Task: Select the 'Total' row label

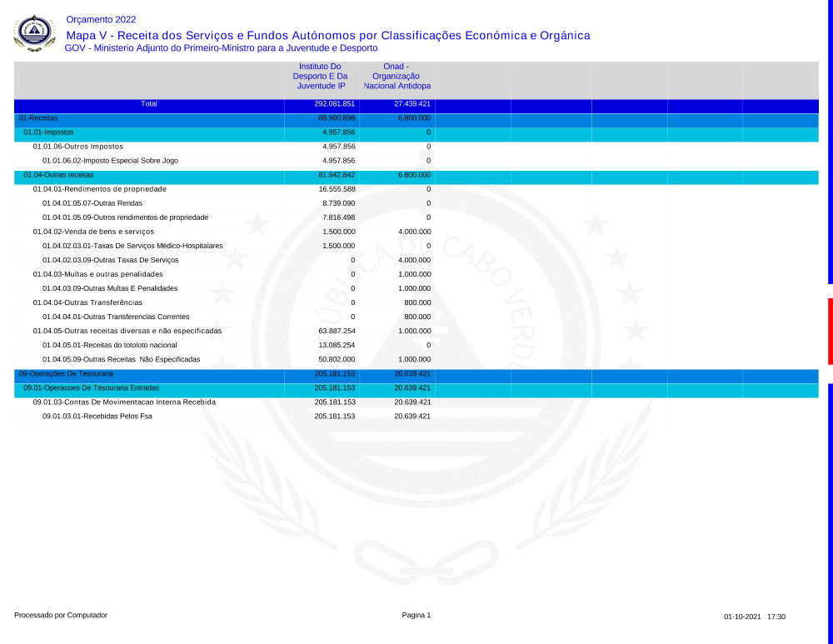Action: click(x=149, y=104)
